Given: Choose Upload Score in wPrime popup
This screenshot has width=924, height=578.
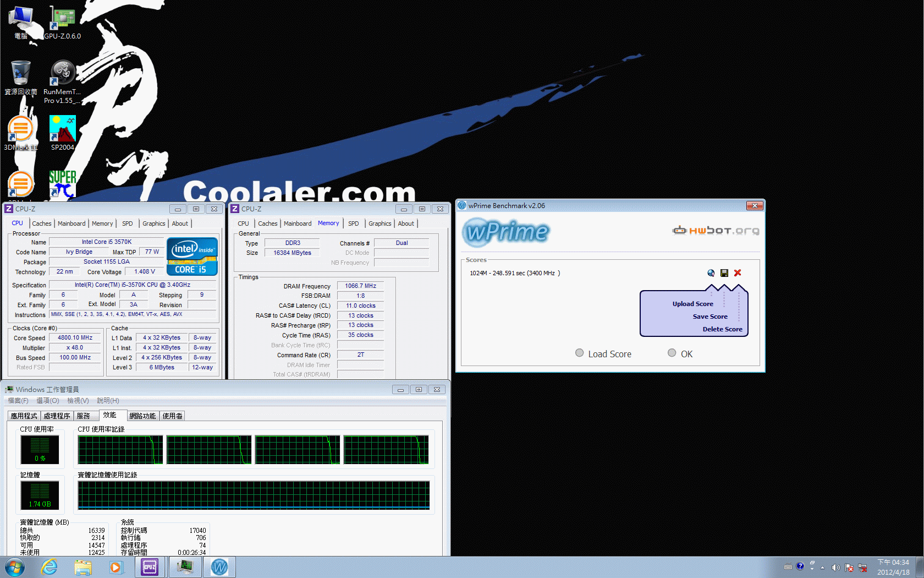Looking at the screenshot, I should point(692,304).
